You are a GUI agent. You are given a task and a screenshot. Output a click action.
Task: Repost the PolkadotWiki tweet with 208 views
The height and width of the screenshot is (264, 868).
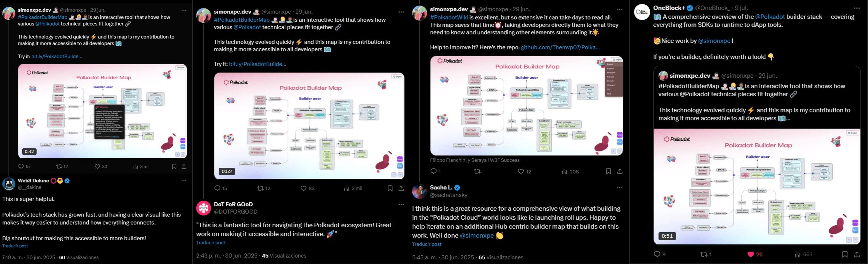[477, 172]
